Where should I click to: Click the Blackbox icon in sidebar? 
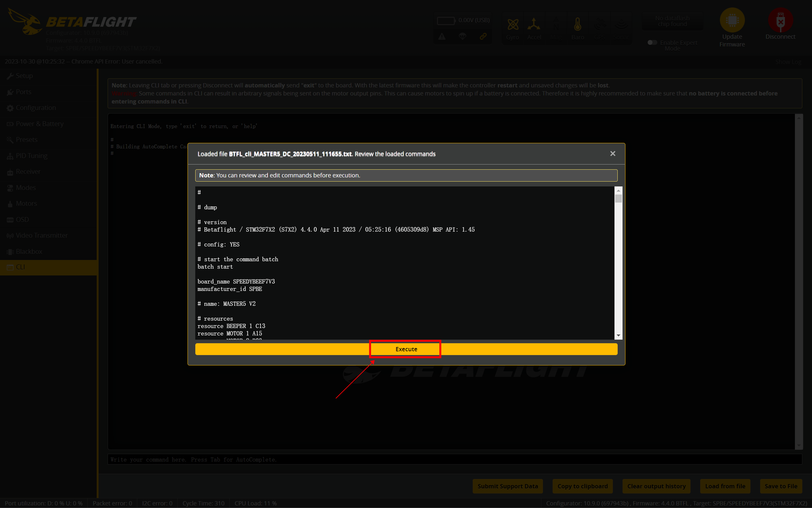tap(10, 252)
